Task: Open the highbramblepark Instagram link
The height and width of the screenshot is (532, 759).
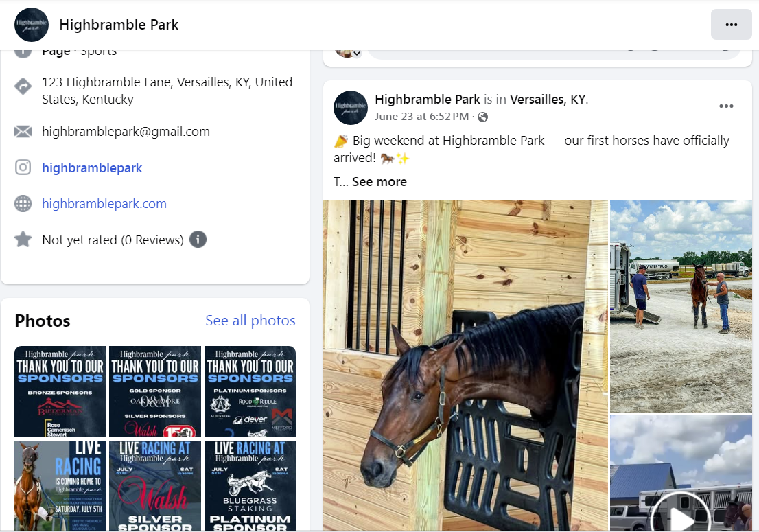Action: tap(92, 168)
